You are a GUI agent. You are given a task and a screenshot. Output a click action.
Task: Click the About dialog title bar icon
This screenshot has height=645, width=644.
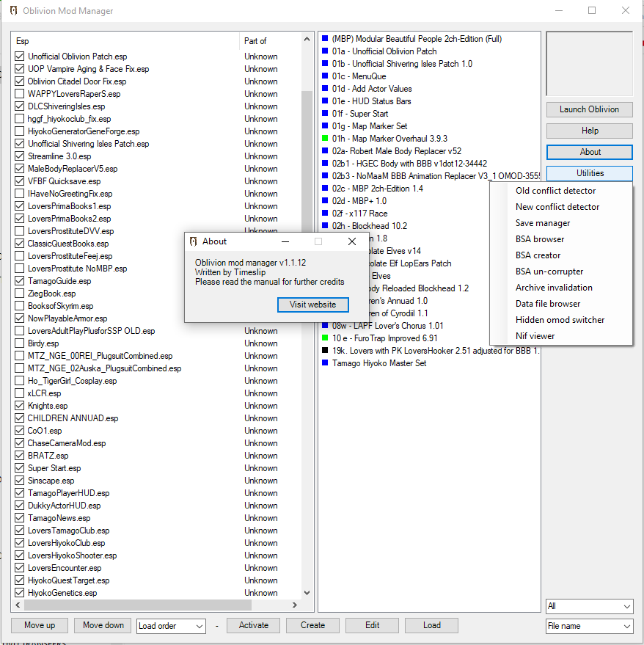tap(194, 241)
